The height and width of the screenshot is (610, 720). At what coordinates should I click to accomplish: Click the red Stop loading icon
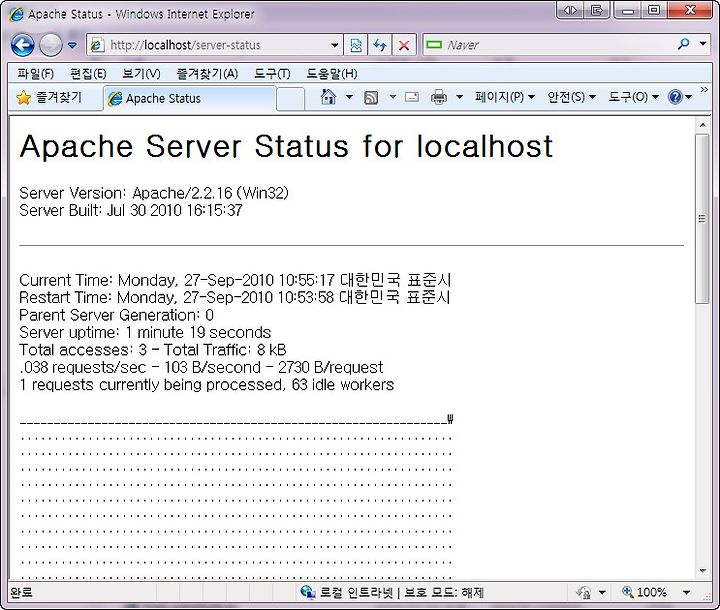[404, 45]
